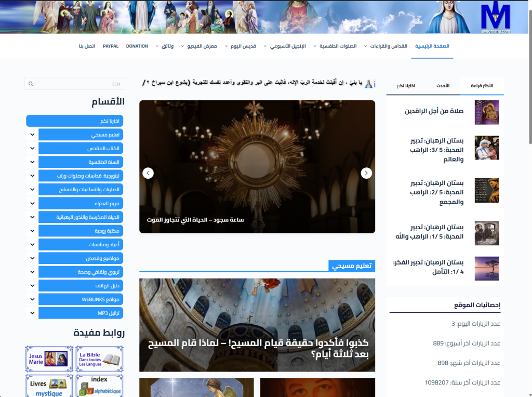Expand the تعليم مسيحي category chevron
The width and height of the screenshot is (532, 397).
click(32, 135)
